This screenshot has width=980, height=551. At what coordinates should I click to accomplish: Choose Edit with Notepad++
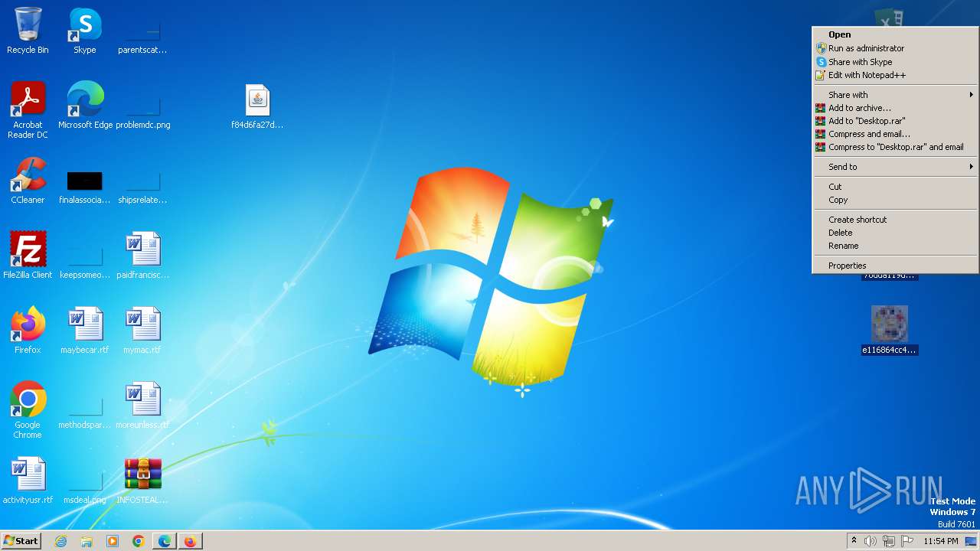pyautogui.click(x=895, y=75)
